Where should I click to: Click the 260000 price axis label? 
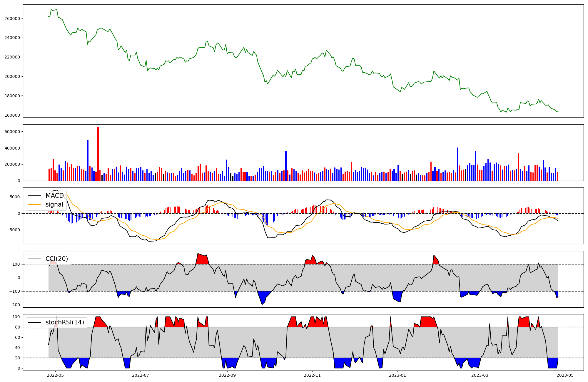coord(12,19)
